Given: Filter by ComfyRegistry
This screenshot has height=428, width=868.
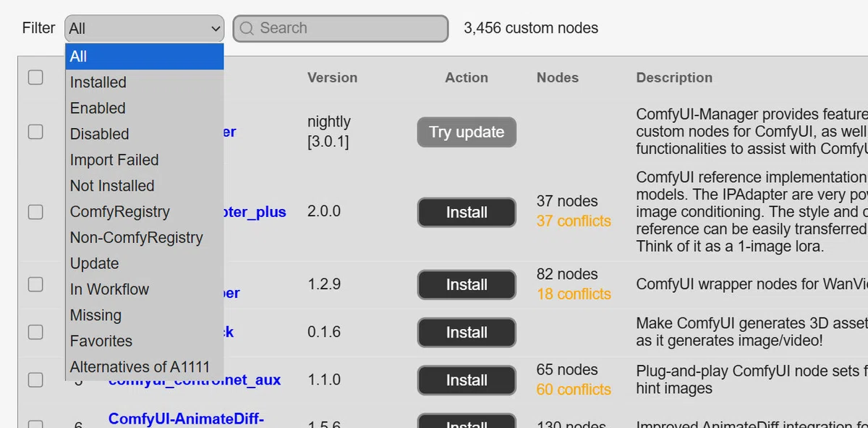Looking at the screenshot, I should (x=145, y=212).
